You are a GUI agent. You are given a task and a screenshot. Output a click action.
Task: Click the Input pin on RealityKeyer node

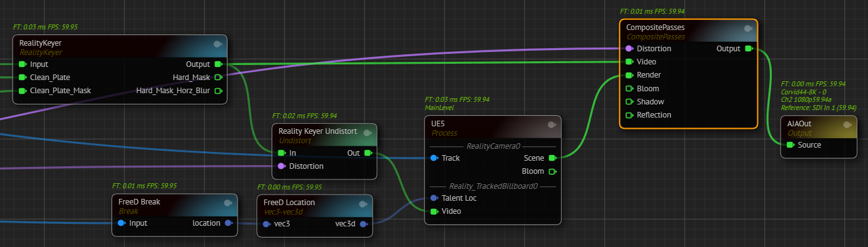pyautogui.click(x=23, y=64)
